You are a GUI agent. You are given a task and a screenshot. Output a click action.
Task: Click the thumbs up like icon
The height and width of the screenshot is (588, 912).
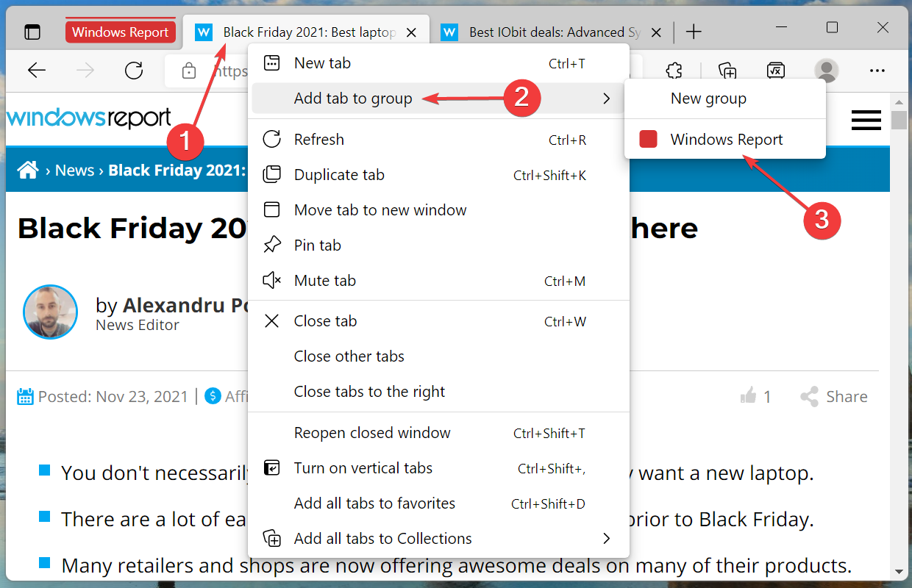[x=749, y=397]
